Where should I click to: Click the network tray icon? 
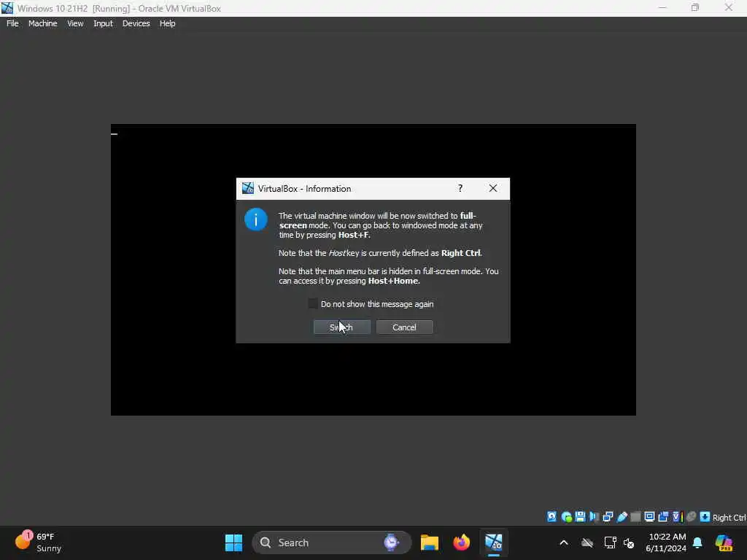611,542
